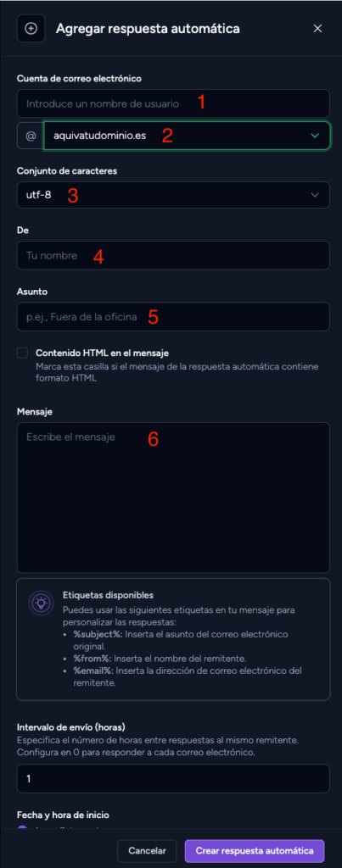342x868 pixels.
Task: Select the radio button under Fecha y hora de inicio
Action: 22,829
